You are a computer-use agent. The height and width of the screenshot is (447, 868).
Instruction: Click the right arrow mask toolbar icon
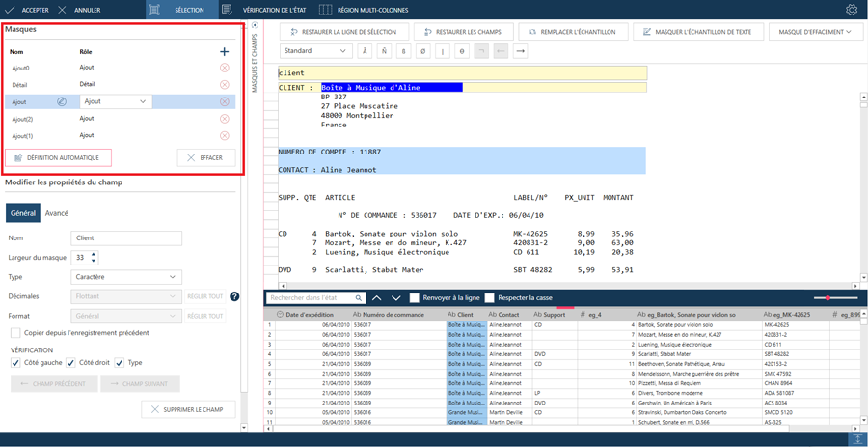click(x=520, y=51)
